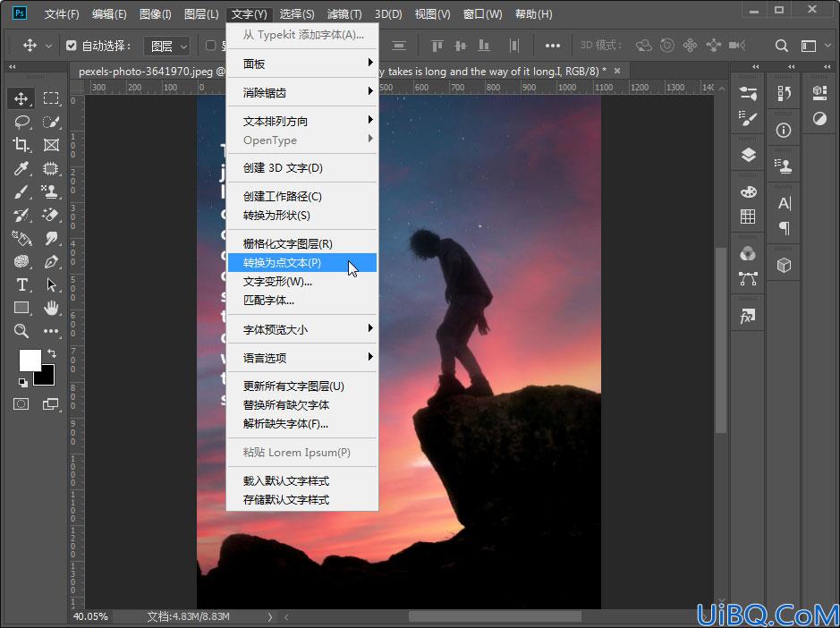Select the Pen tool
This screenshot has width=840, height=628.
pos(51,261)
